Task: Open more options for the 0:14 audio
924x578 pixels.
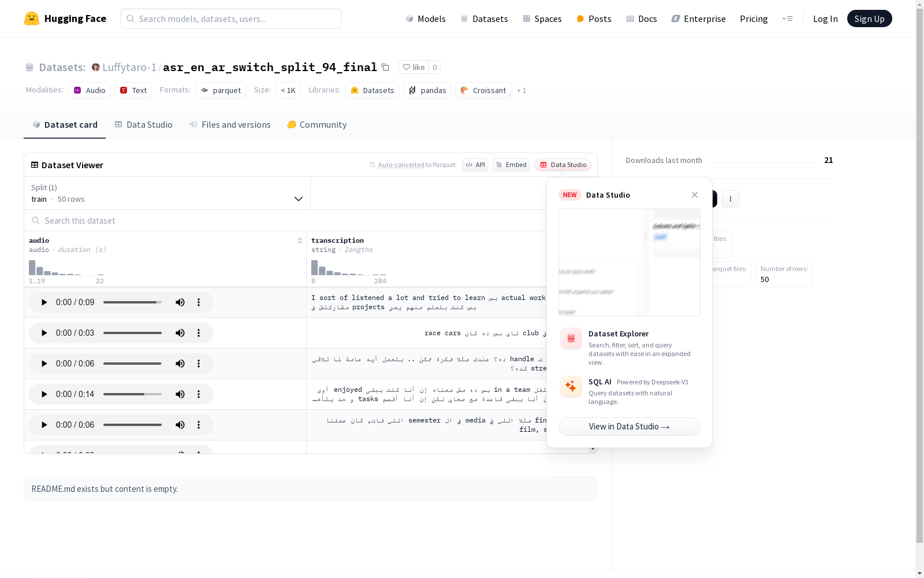Action: [199, 394]
